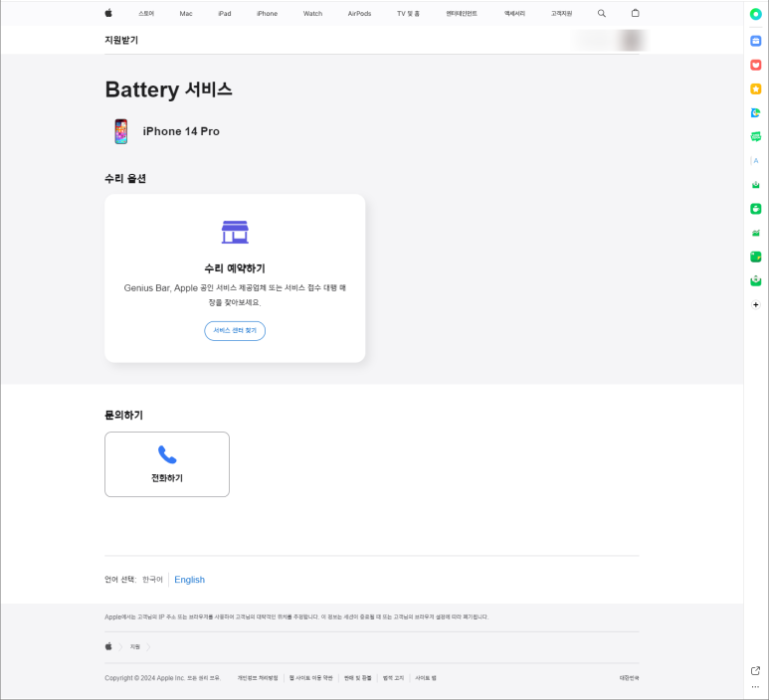
Task: Click the 개인정보 처리방침 footer link
Action: point(258,678)
